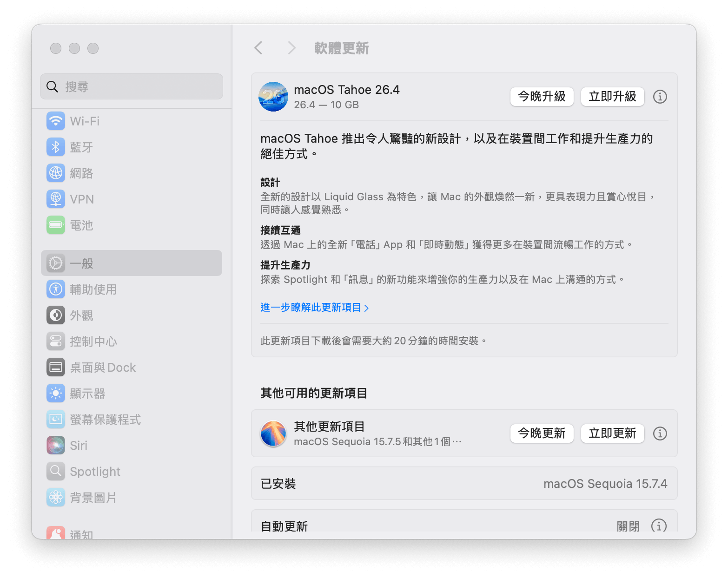Click 已安裝 row label
728x578 pixels.
pos(278,484)
